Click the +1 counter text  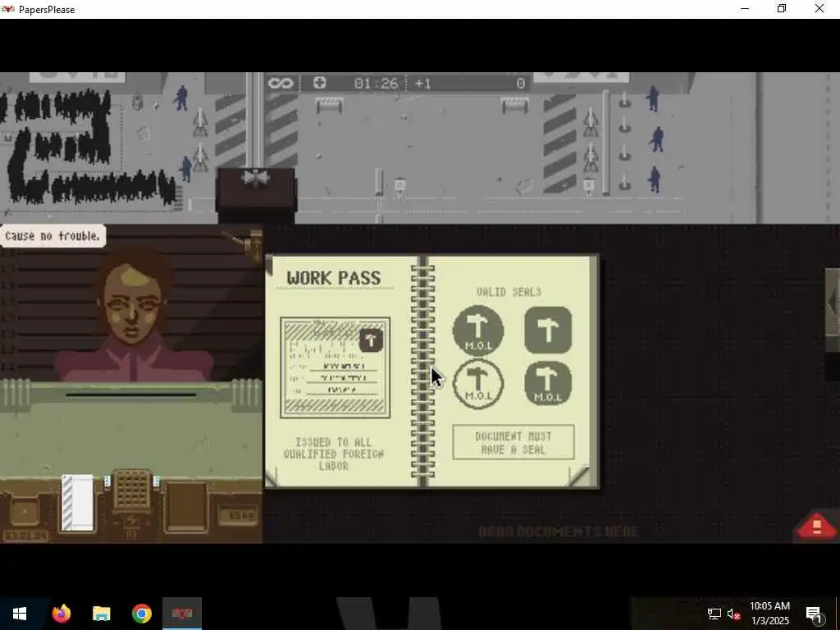[422, 84]
